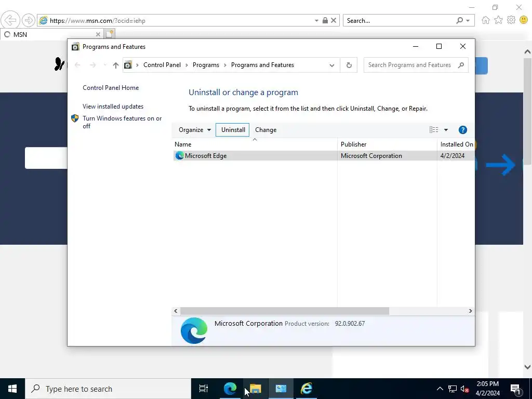Click the horizontal scrollbar thumb of program list

point(285,311)
